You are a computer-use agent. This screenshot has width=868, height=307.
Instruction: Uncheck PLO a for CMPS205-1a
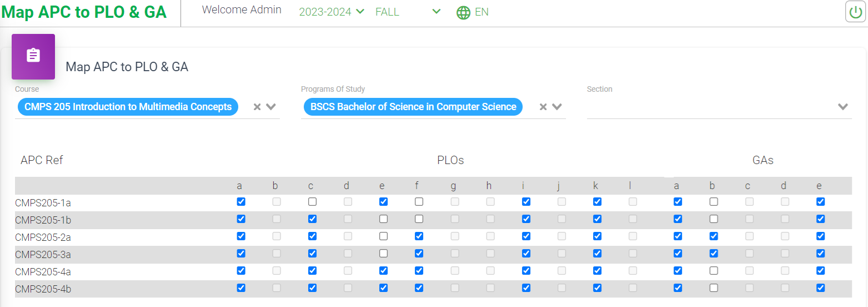pos(241,202)
